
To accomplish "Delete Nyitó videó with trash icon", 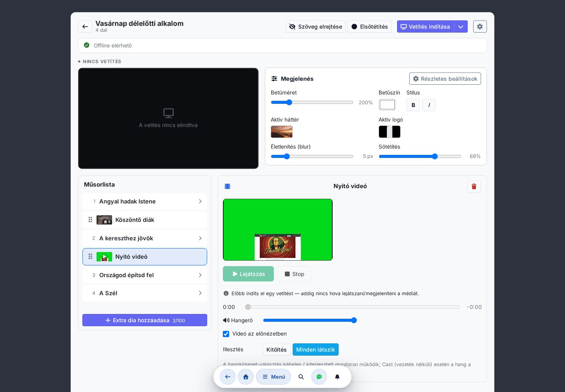I will click(474, 186).
